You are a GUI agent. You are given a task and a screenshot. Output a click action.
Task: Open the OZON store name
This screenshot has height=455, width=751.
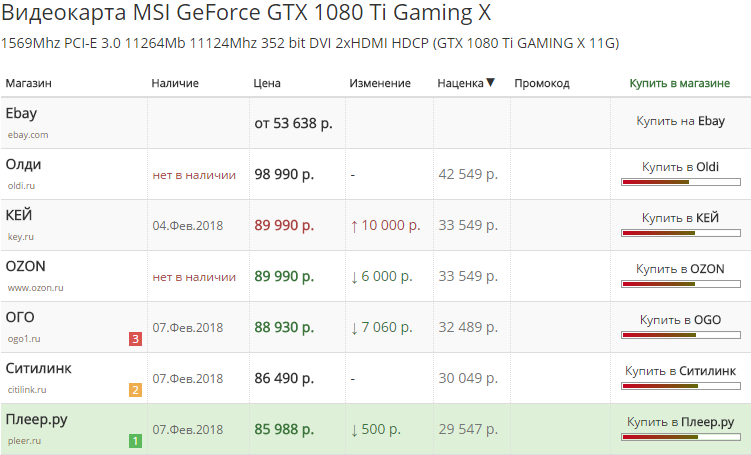pyautogui.click(x=25, y=266)
